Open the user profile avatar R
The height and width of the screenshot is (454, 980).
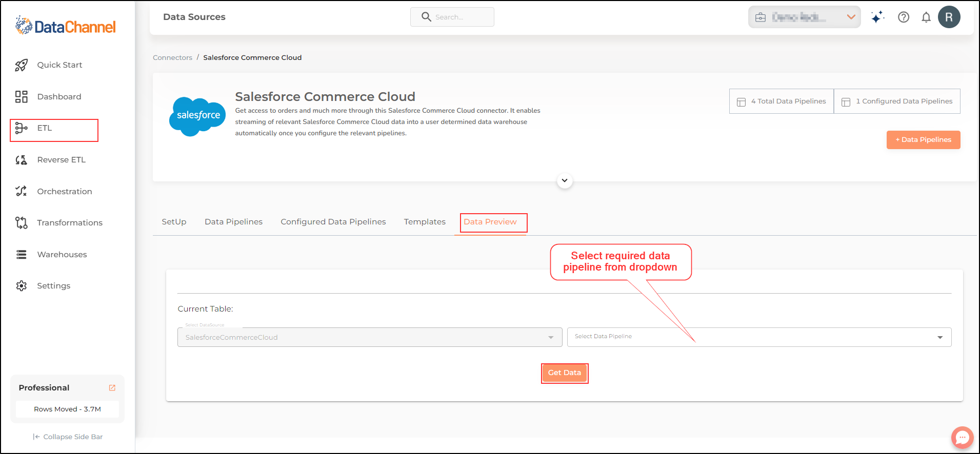tap(949, 17)
